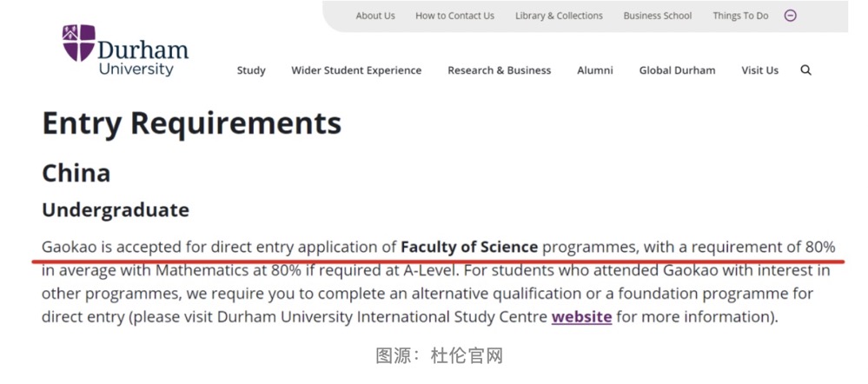
Task: Select Research & Business menu
Action: (500, 70)
